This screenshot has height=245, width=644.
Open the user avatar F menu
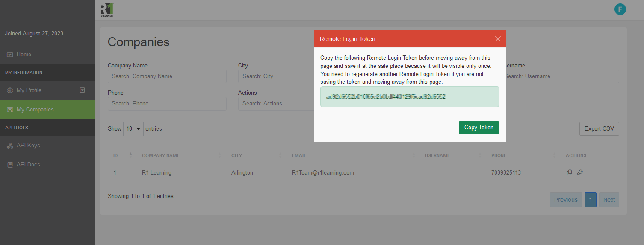[620, 9]
